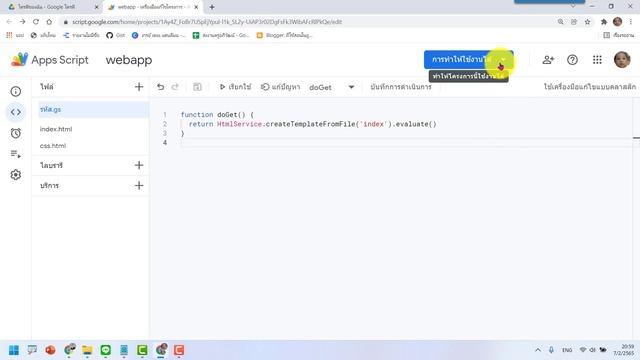Open Project Settings gear icon
Screen dimensions: 640x360
coord(16,175)
